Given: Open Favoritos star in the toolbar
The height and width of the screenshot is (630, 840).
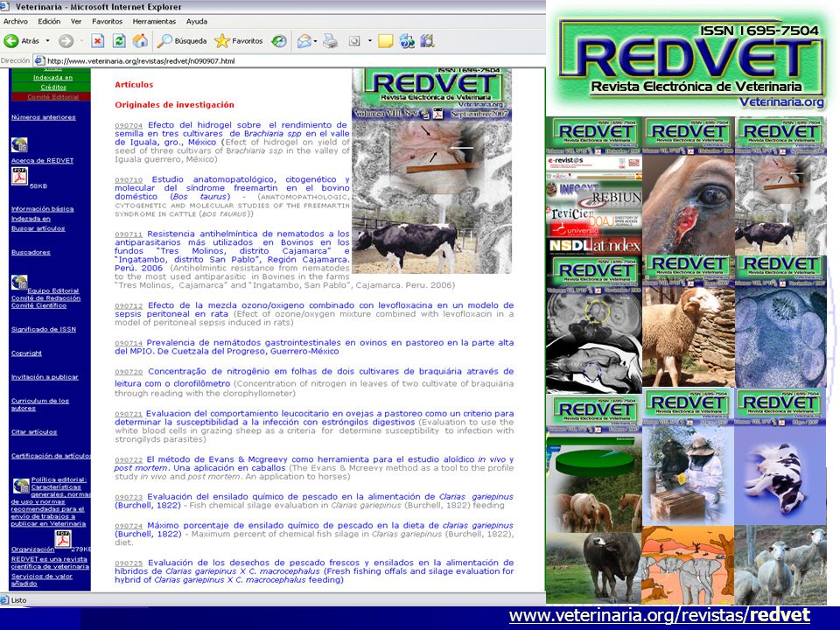Looking at the screenshot, I should coord(239,41).
